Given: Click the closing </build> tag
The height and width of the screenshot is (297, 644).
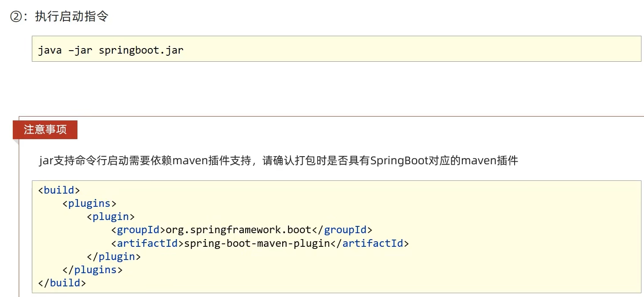Looking at the screenshot, I should [x=62, y=283].
